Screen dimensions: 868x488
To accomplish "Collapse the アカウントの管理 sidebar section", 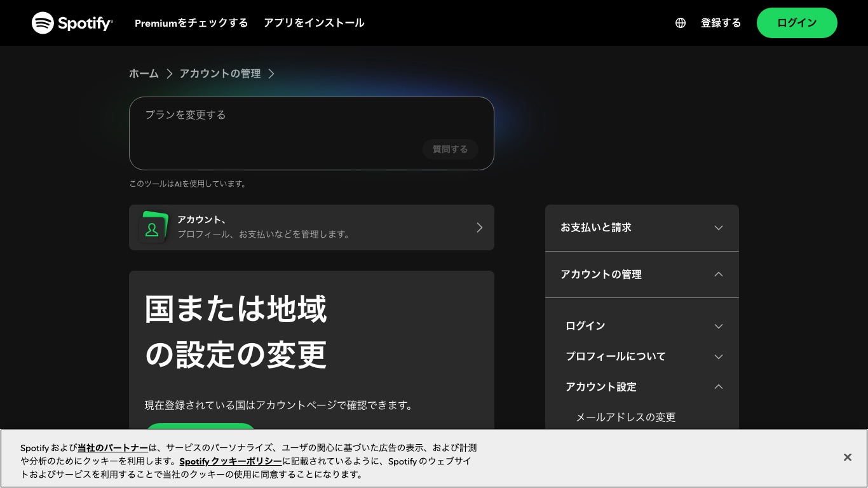I will [x=642, y=274].
